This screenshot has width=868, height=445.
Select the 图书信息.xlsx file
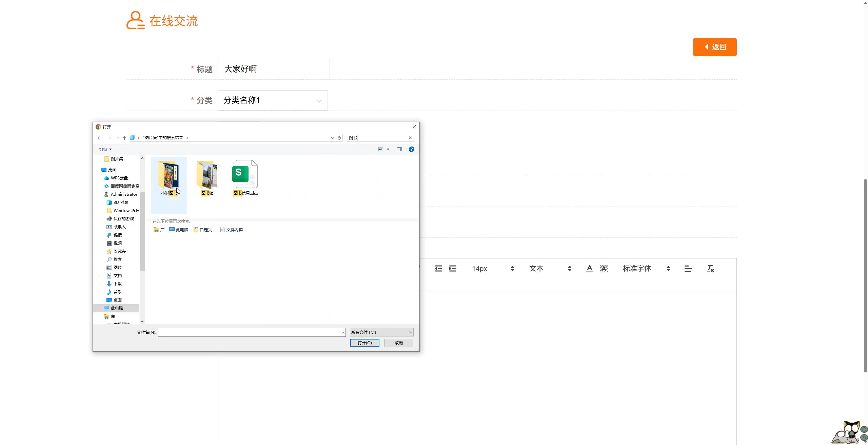point(245,178)
